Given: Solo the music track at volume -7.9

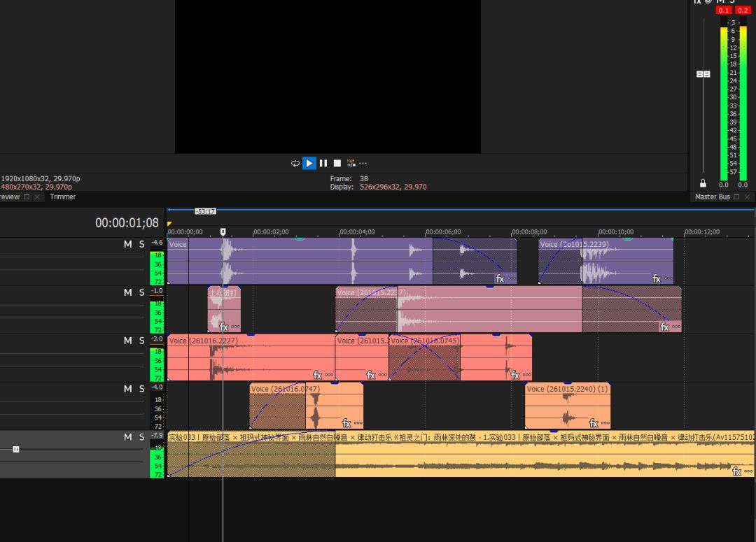Looking at the screenshot, I should (x=141, y=437).
